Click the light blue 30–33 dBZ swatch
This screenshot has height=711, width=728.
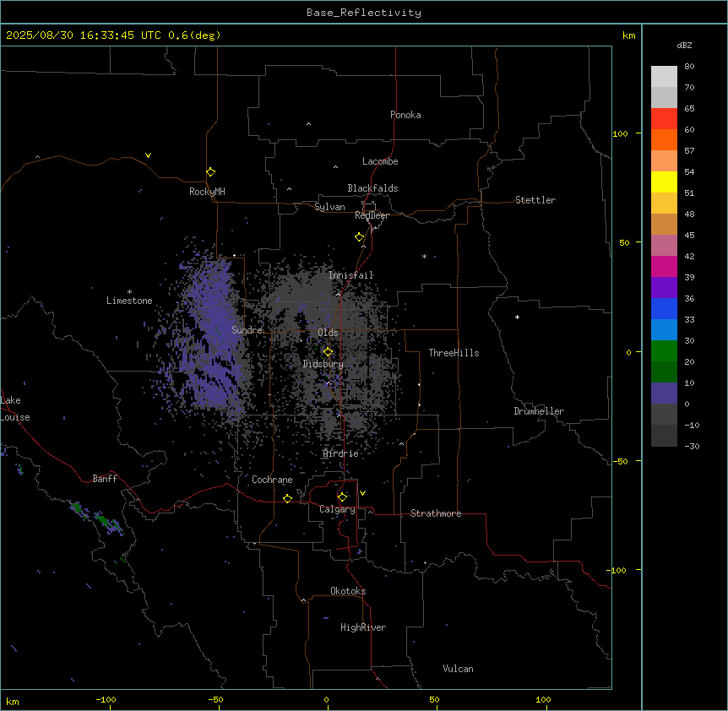tap(664, 330)
